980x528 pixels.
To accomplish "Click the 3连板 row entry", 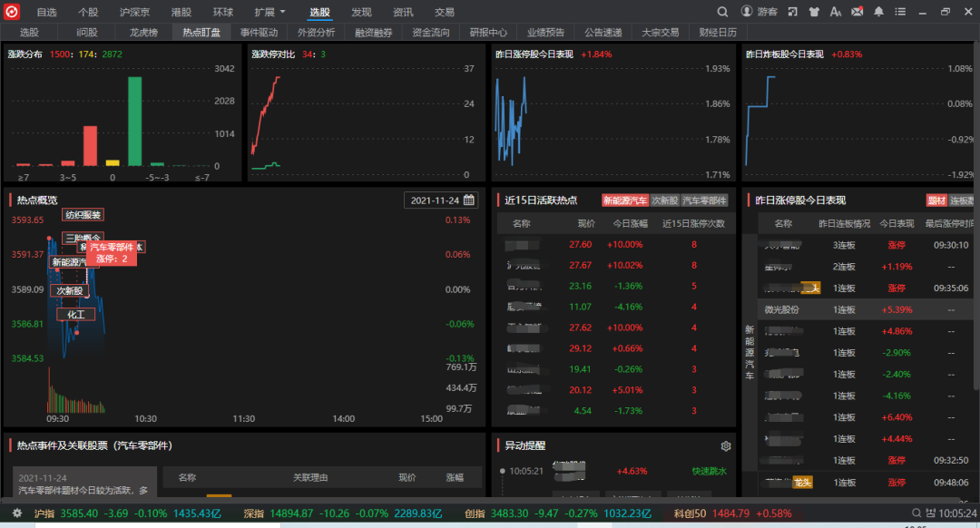I will coord(866,245).
